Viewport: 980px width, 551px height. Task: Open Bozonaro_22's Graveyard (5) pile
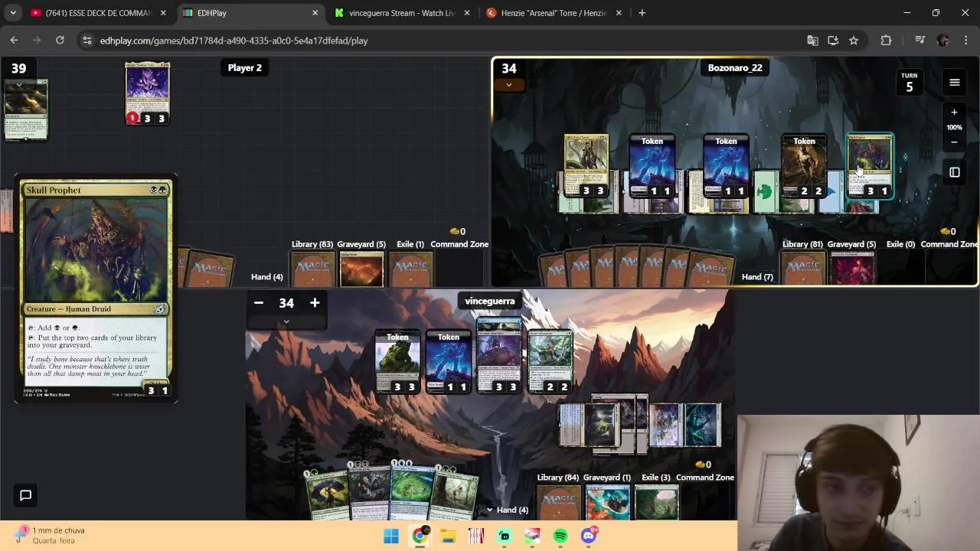click(x=851, y=268)
